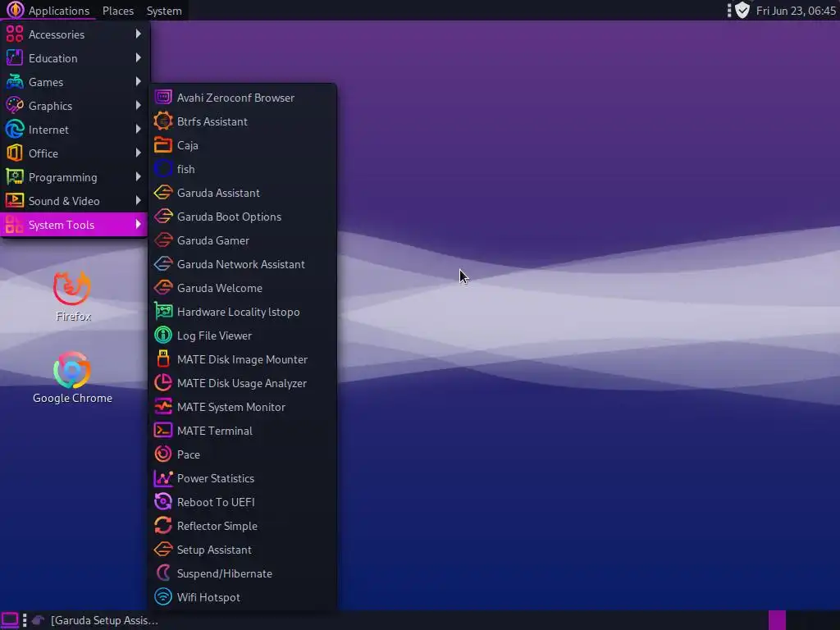Open Wifi Hotspot icon
This screenshot has height=630, width=840.
pos(163,597)
